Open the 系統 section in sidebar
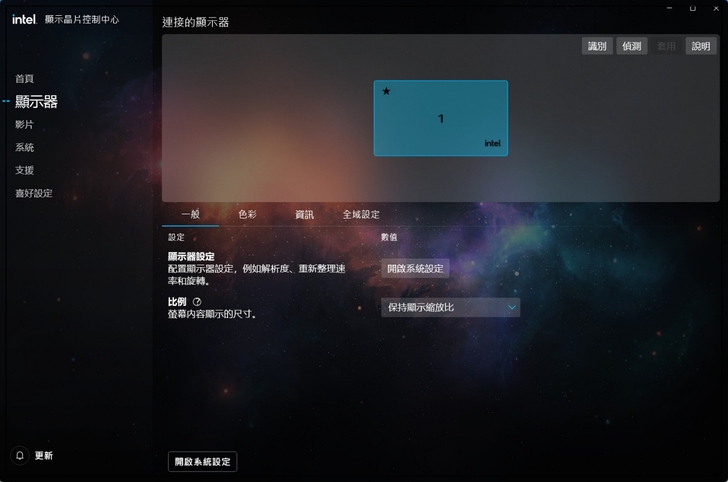Image resolution: width=728 pixels, height=482 pixels. (x=24, y=147)
